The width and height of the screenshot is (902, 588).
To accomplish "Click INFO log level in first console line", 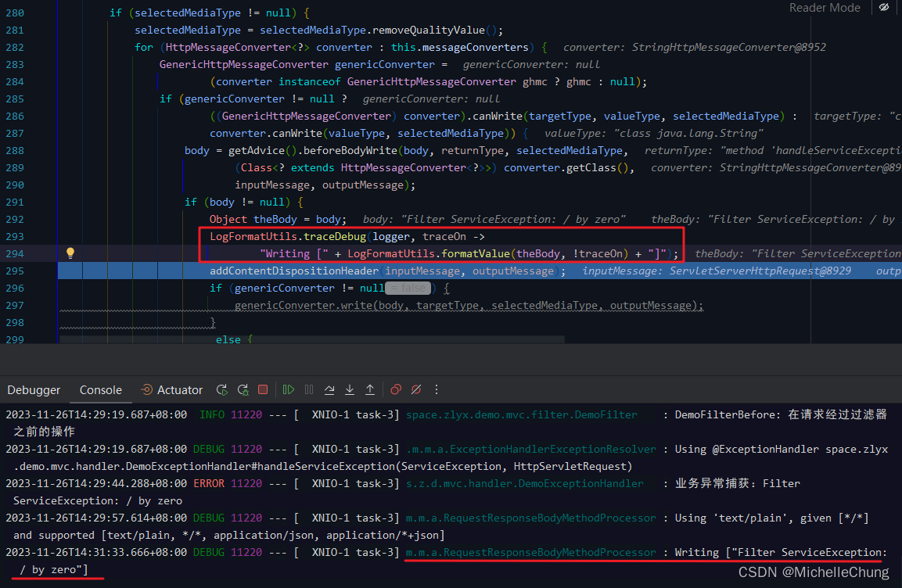I will pyautogui.click(x=212, y=414).
